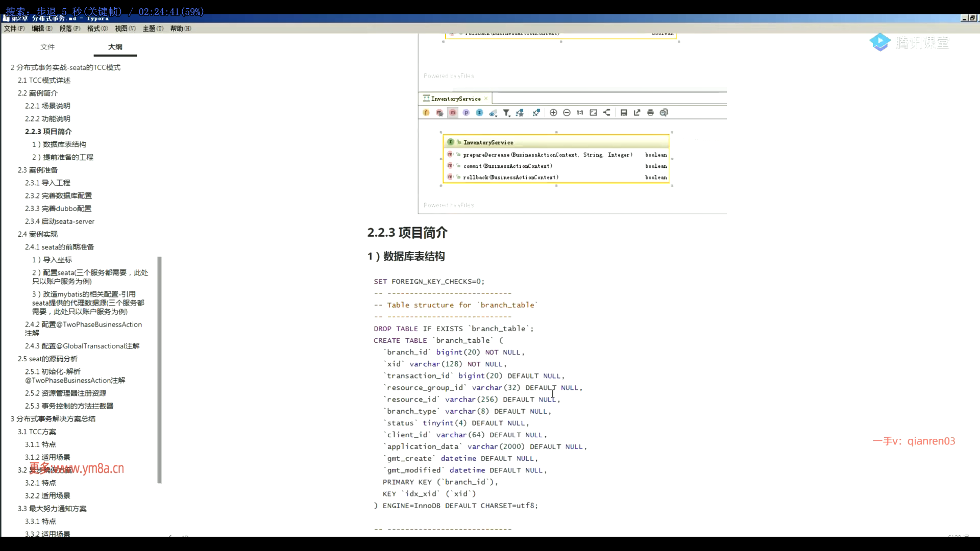Click the save diagram floppy disk icon

pyautogui.click(x=623, y=113)
